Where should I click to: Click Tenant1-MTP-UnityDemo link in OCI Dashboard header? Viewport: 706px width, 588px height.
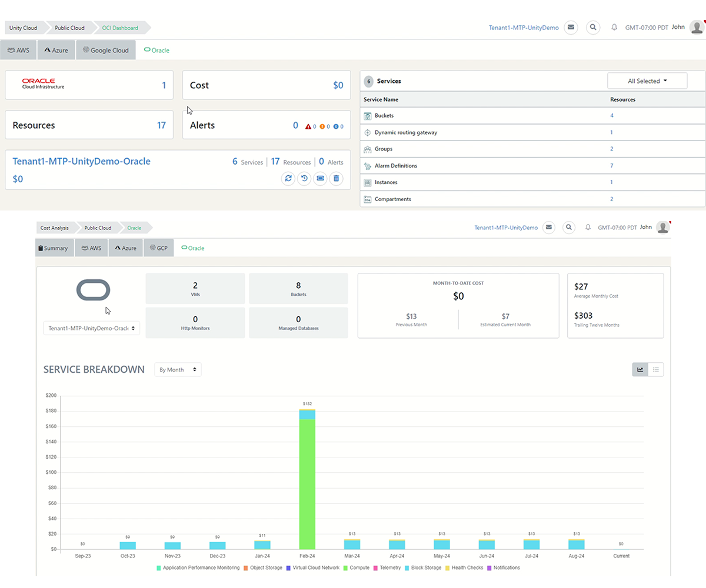[x=523, y=28]
